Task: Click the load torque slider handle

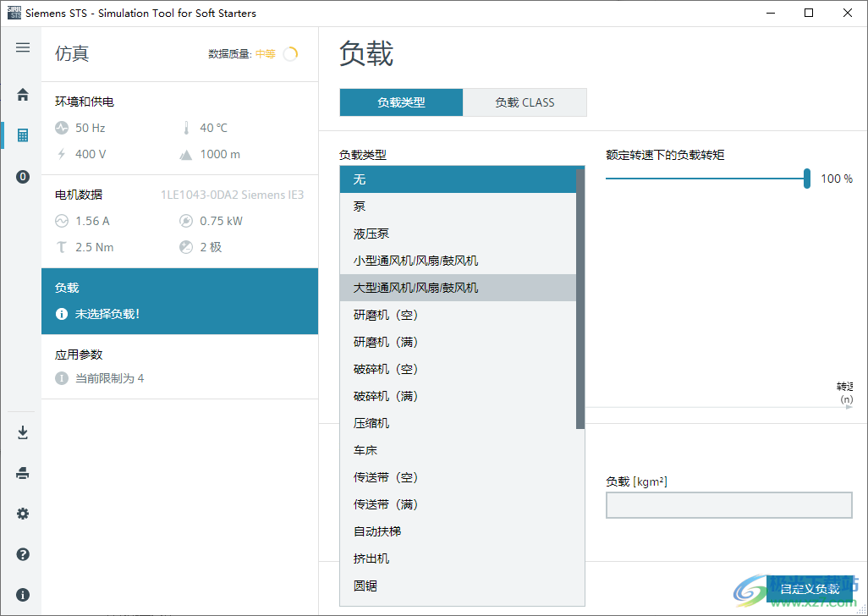Action: (807, 179)
